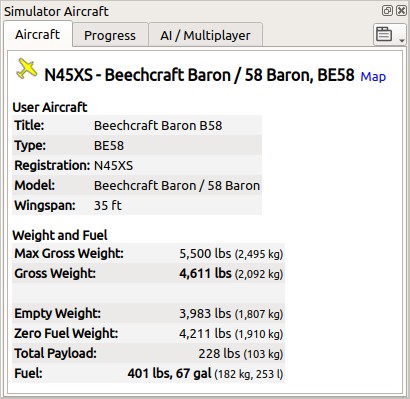410x399 pixels.
Task: Follow the blue Map link
Action: [x=373, y=77]
